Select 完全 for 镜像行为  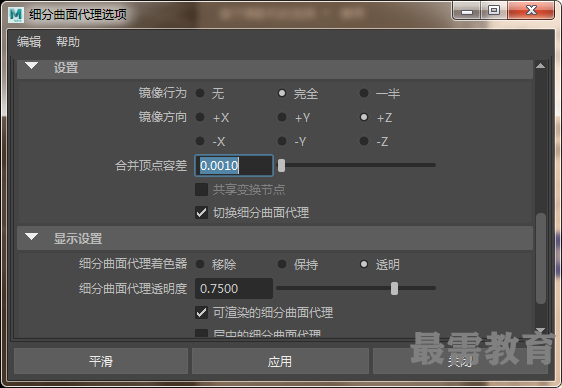point(282,94)
